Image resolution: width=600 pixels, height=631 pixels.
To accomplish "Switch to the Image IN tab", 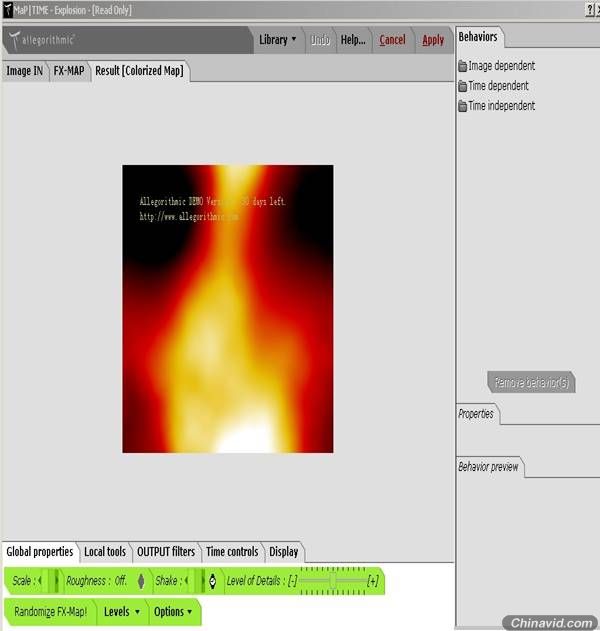I will (25, 71).
